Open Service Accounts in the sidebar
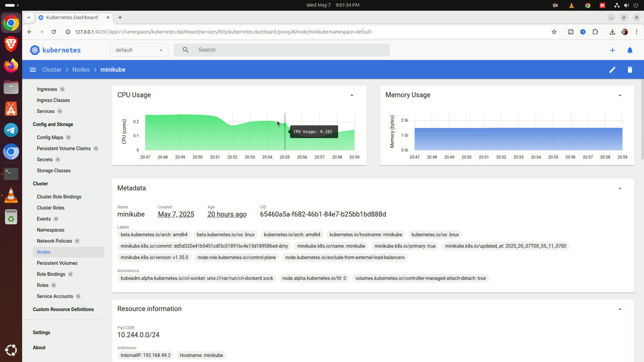The image size is (644, 362). tap(55, 296)
